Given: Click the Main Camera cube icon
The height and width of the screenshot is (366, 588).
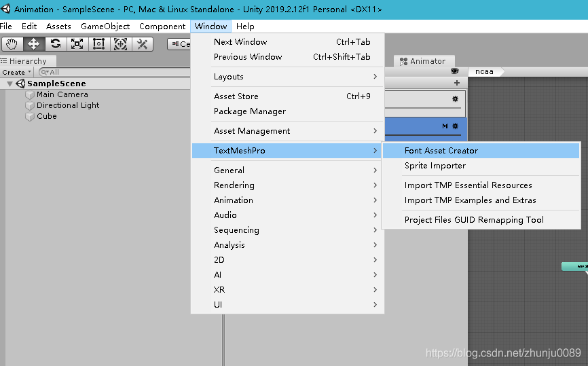Looking at the screenshot, I should coord(30,94).
